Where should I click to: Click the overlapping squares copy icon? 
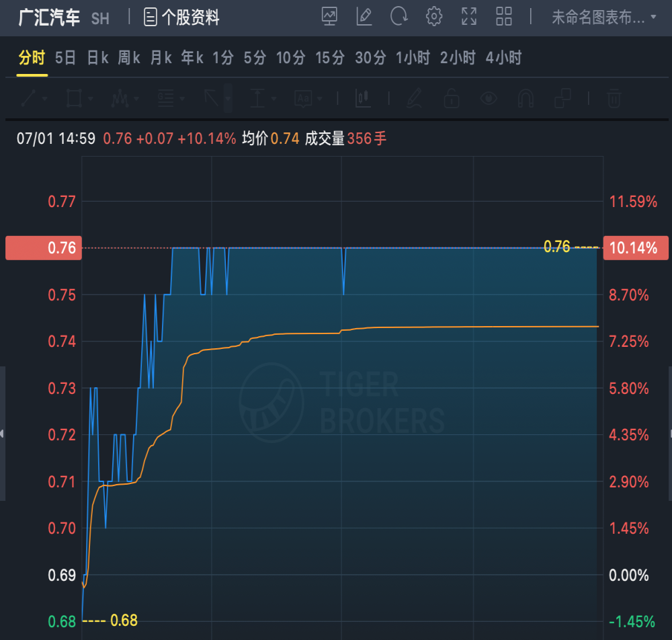tap(562, 99)
